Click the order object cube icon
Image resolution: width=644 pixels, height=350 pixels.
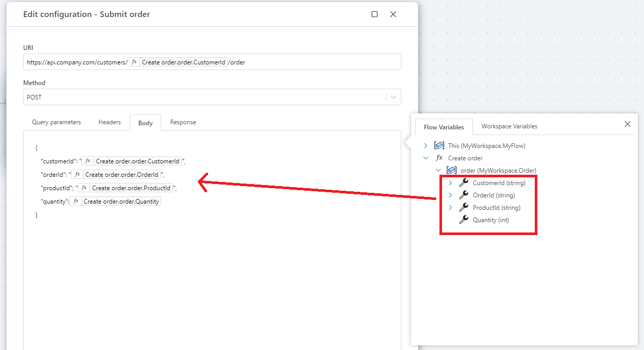451,171
